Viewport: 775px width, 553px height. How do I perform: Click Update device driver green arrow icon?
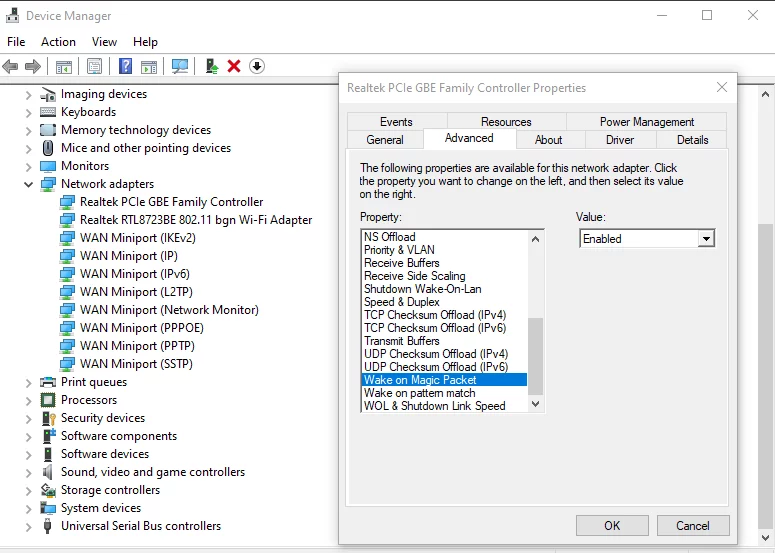point(212,66)
